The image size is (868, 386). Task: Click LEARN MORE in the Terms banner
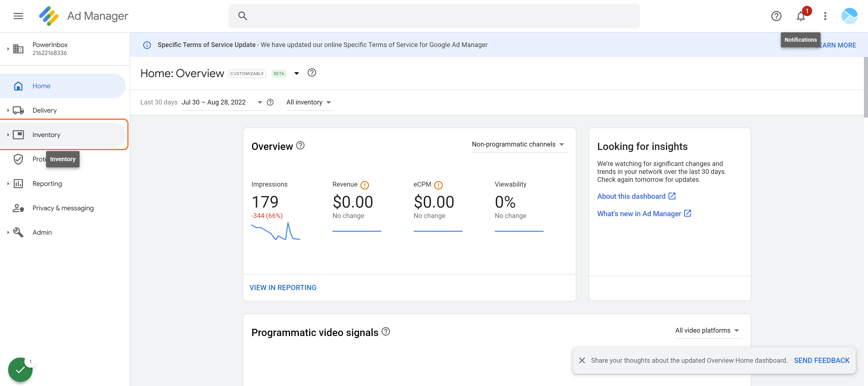837,45
